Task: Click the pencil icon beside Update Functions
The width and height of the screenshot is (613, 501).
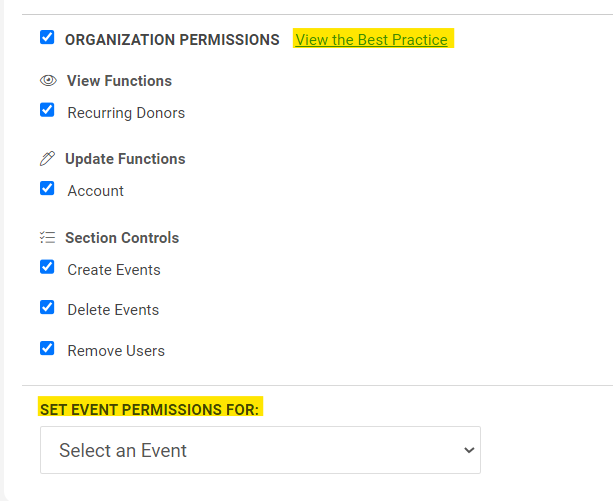Action: [x=47, y=159]
